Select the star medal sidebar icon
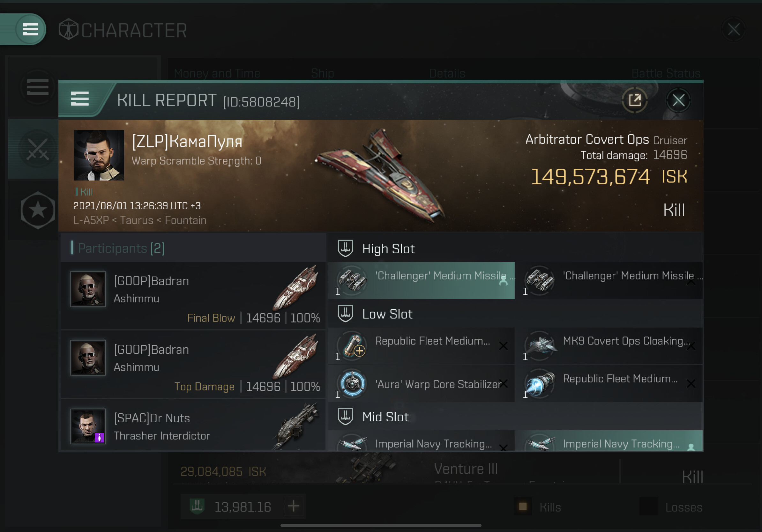 point(38,210)
